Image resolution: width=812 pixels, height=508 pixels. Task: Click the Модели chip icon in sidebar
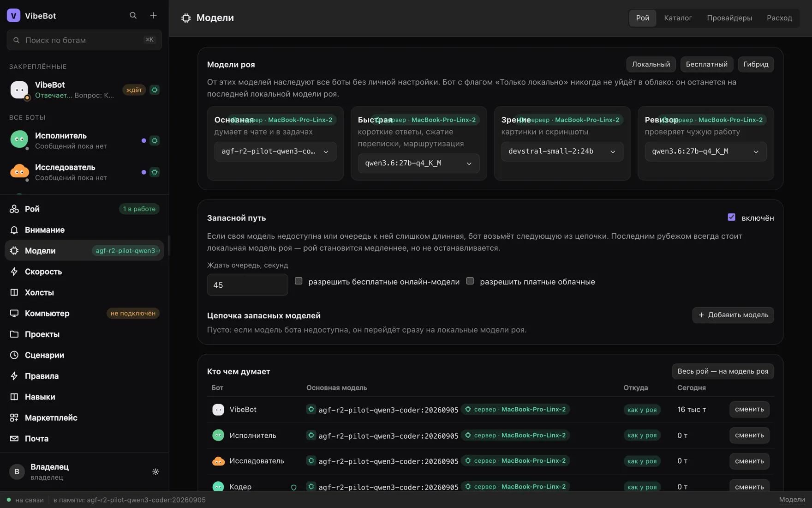click(x=14, y=250)
